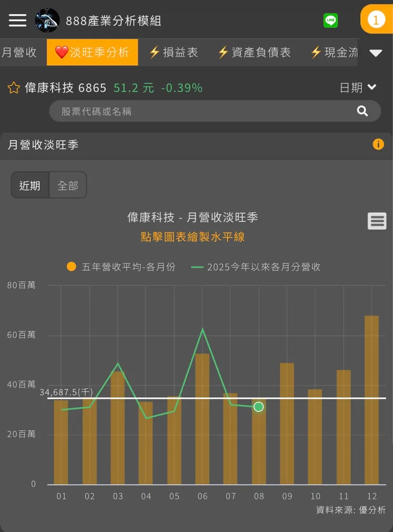Click the month 01 revenue bar
Screen dimensions: 393x532
61,442
